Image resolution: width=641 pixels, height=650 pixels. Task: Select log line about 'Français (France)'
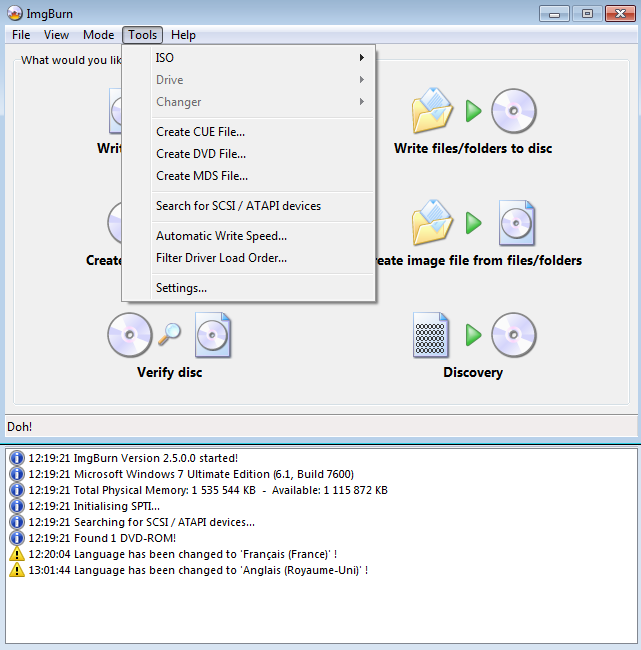click(183, 554)
